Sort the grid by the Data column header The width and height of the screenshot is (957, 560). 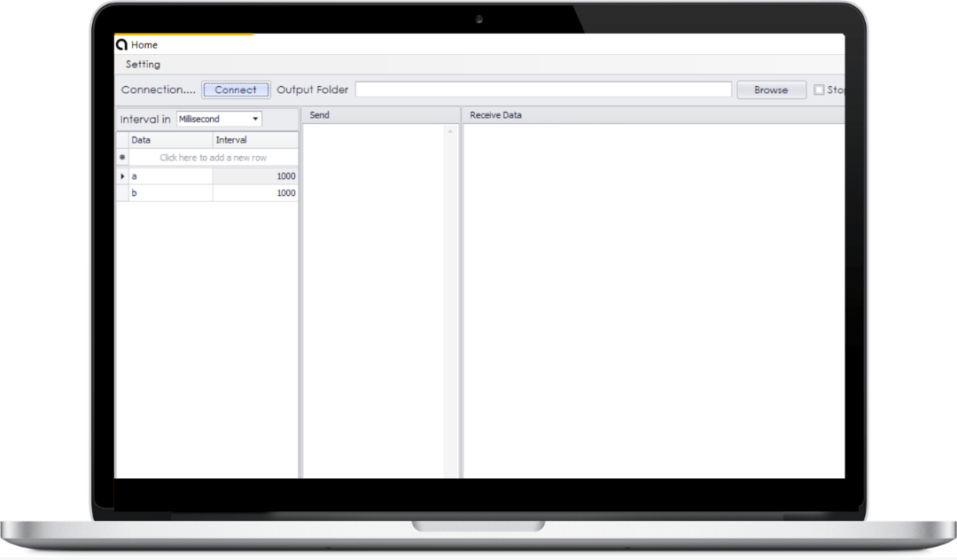170,140
